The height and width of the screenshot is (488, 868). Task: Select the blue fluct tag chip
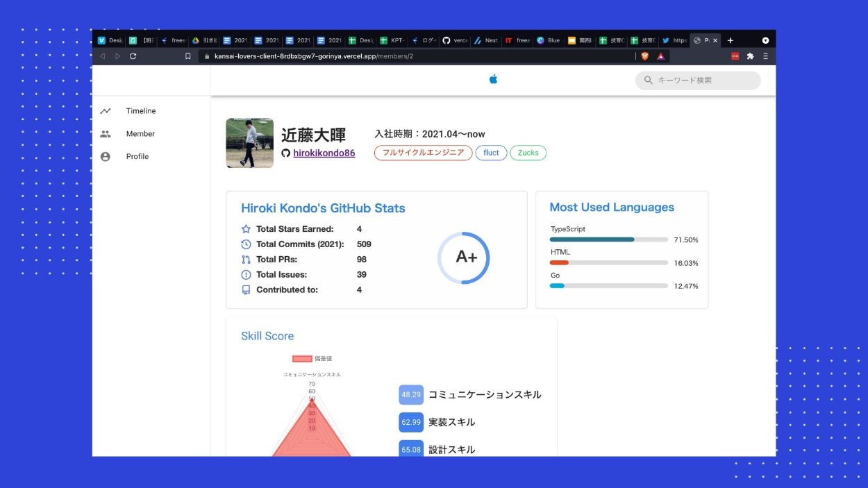click(491, 153)
